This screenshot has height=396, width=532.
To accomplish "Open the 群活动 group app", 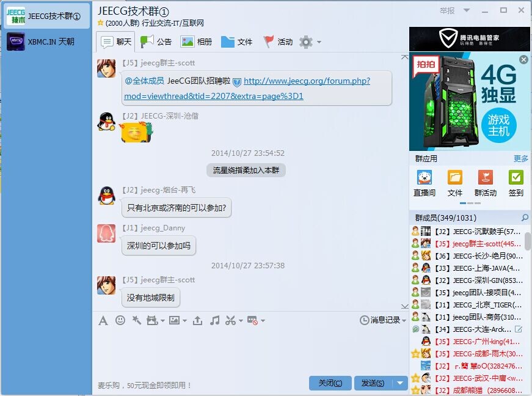I will (x=485, y=183).
